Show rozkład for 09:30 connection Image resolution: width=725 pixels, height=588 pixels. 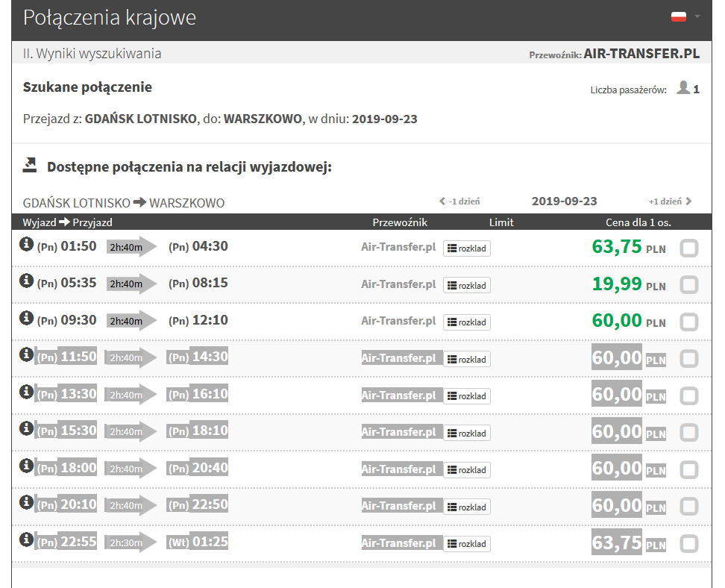point(466,322)
